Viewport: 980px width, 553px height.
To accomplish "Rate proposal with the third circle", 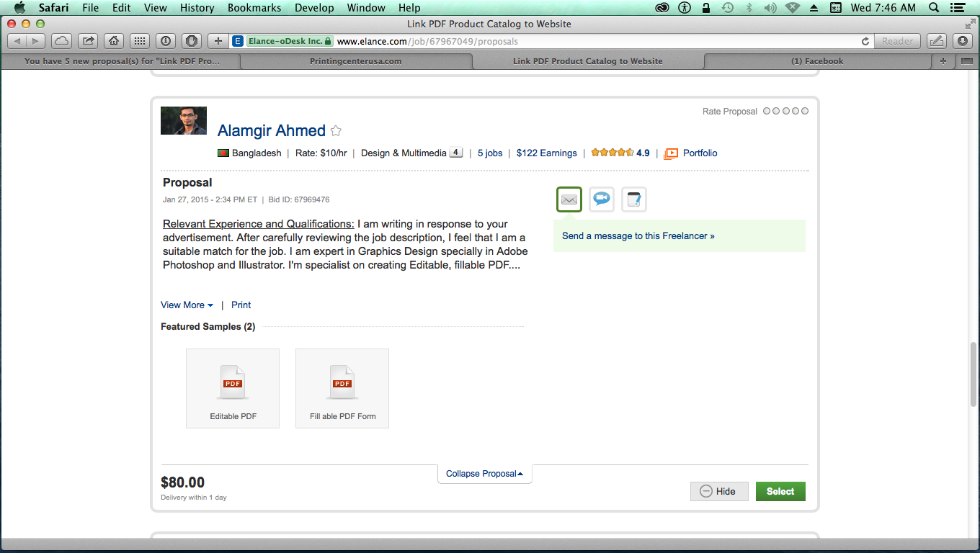I will [785, 111].
